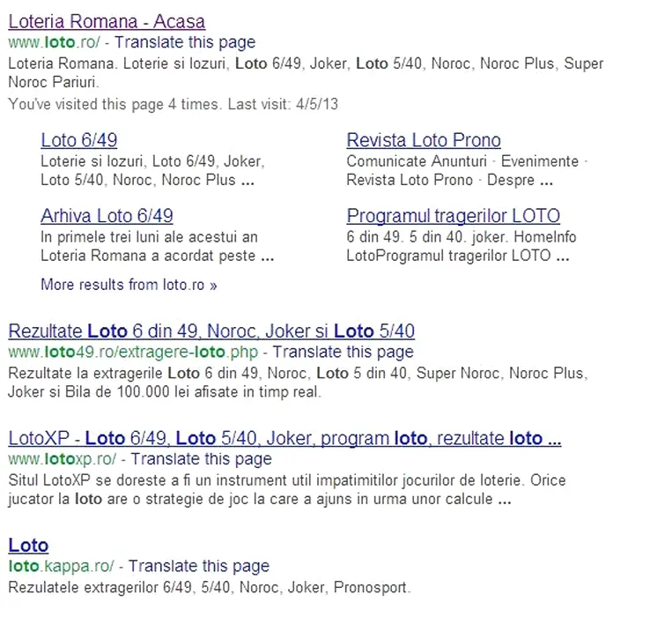The width and height of the screenshot is (672, 617).
Task: Click the www.lotoxp.ro/ green URL
Action: tap(62, 459)
